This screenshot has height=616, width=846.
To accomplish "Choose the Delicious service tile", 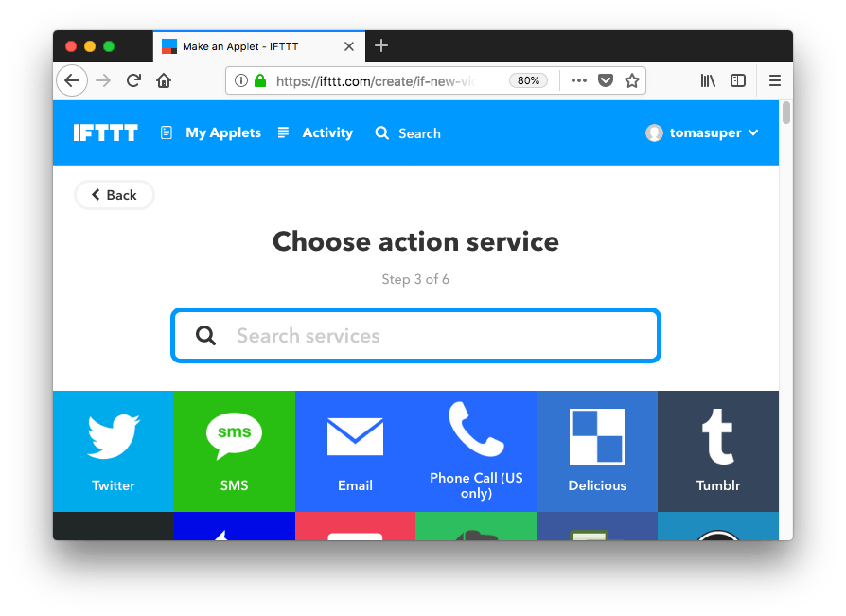I will pos(597,451).
